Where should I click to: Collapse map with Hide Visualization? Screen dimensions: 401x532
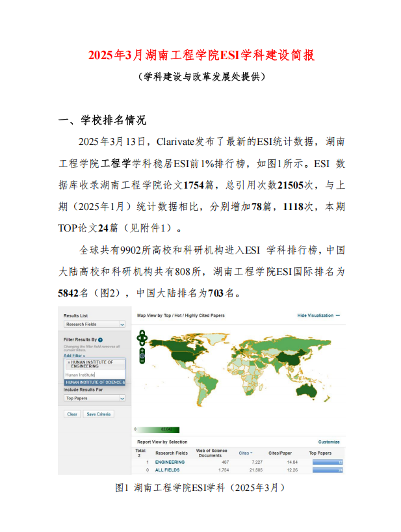318,315
